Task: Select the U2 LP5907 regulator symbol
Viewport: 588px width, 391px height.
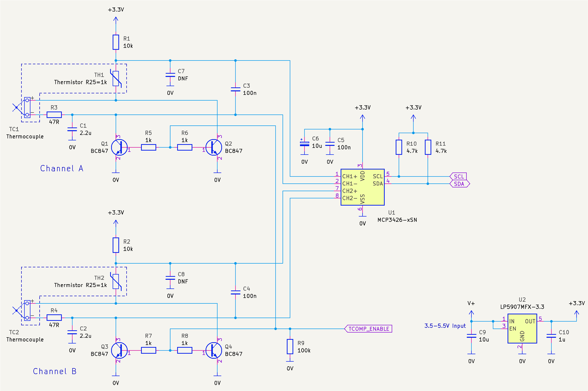Action: [522, 328]
